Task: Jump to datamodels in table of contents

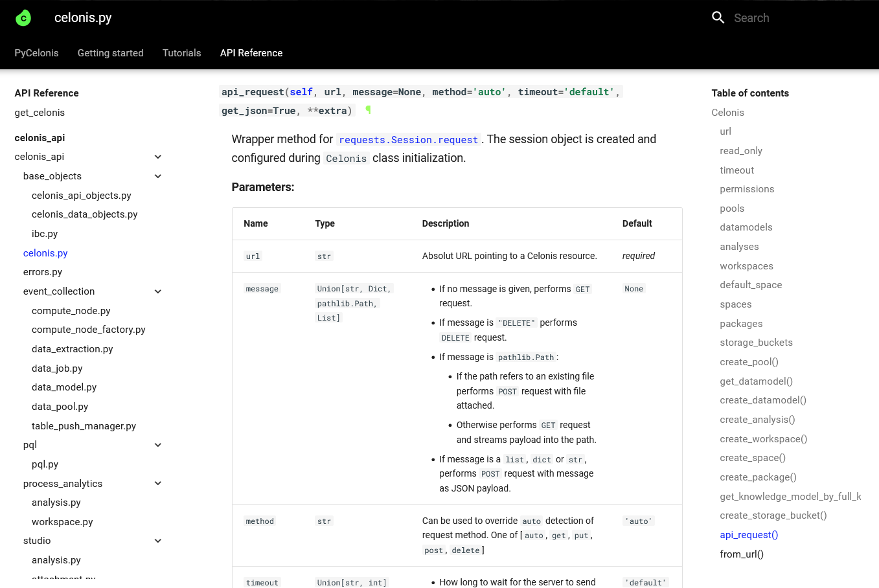Action: [746, 227]
